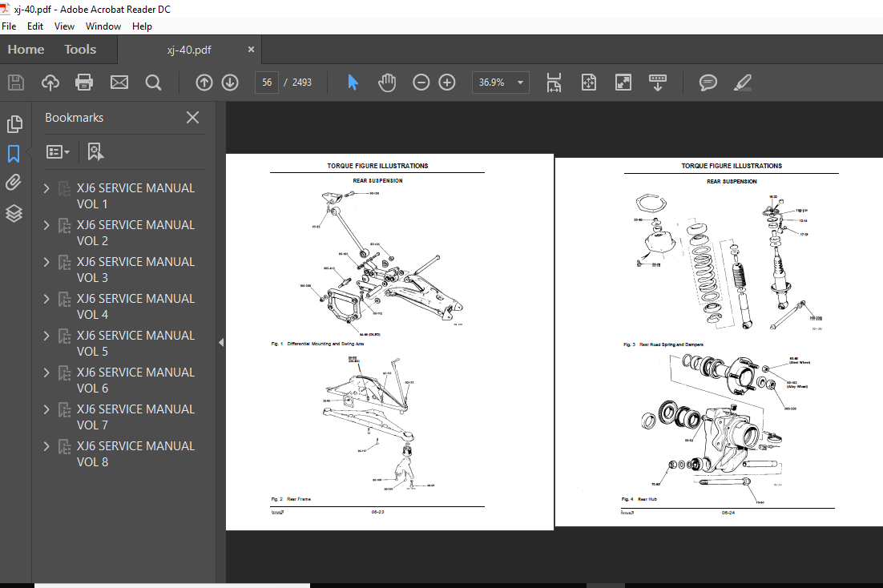This screenshot has height=588, width=883.
Task: Click the Zoom in plus icon
Action: (x=447, y=83)
